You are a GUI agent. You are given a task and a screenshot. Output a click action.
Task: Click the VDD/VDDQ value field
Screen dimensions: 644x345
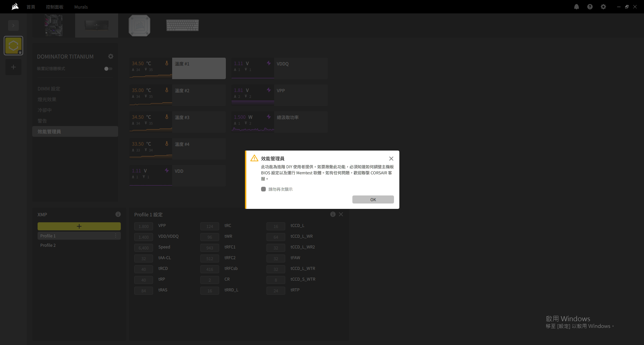(x=144, y=237)
